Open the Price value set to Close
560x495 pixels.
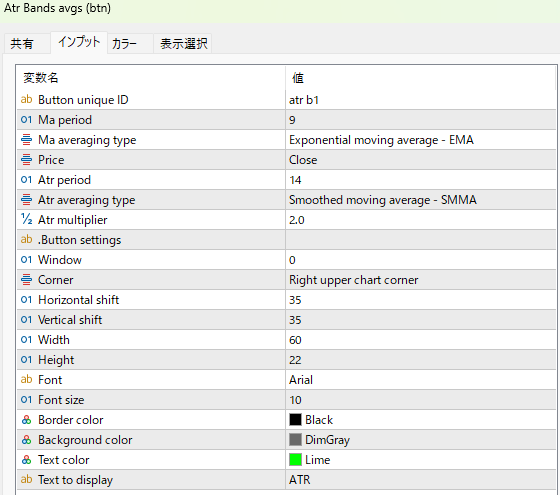421,160
